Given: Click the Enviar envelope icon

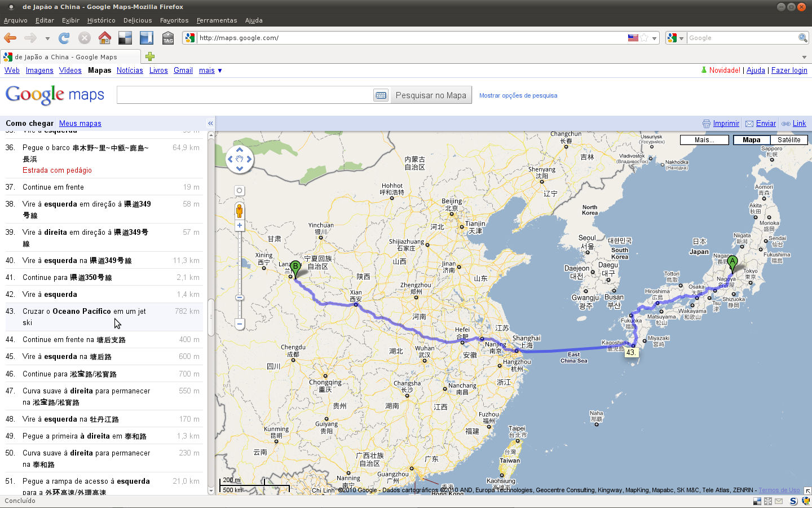Looking at the screenshot, I should tap(749, 124).
